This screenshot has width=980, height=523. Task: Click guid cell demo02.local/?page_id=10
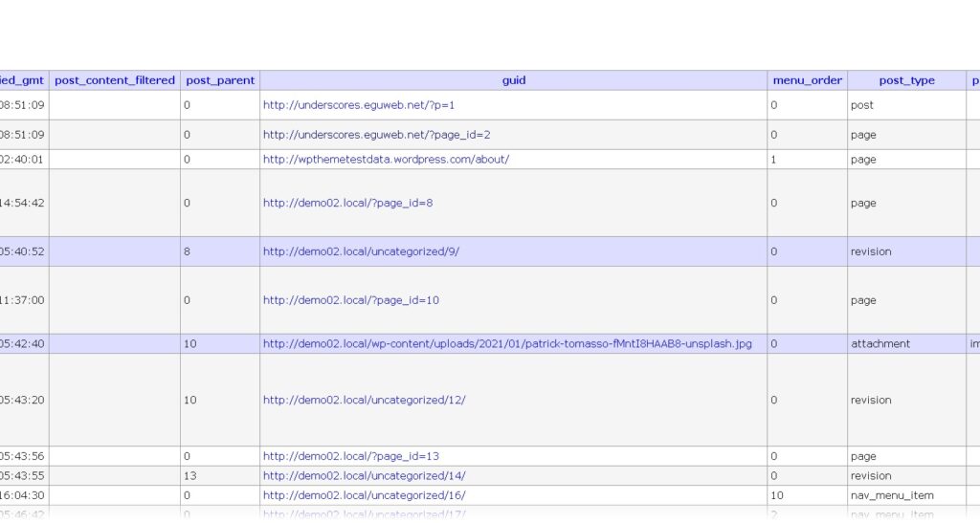tap(350, 300)
